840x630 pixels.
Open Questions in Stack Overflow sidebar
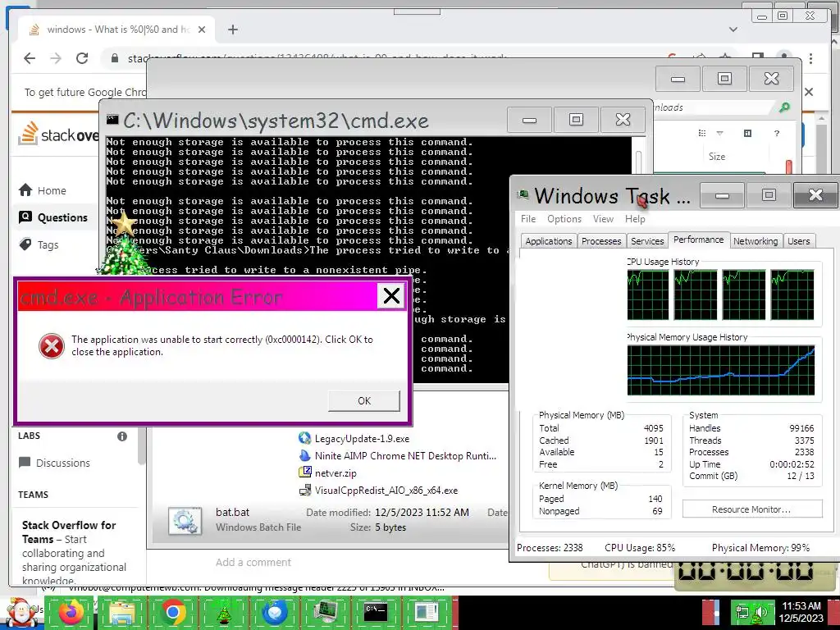point(53,217)
